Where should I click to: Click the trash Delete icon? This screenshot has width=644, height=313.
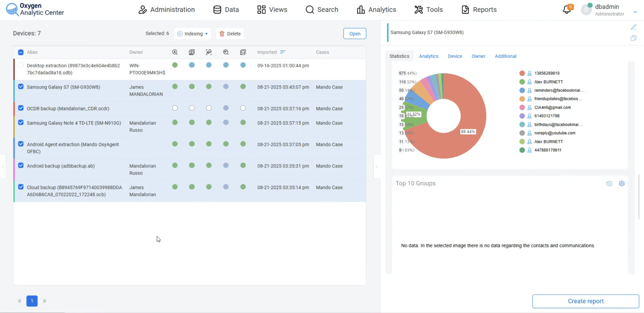tap(222, 34)
